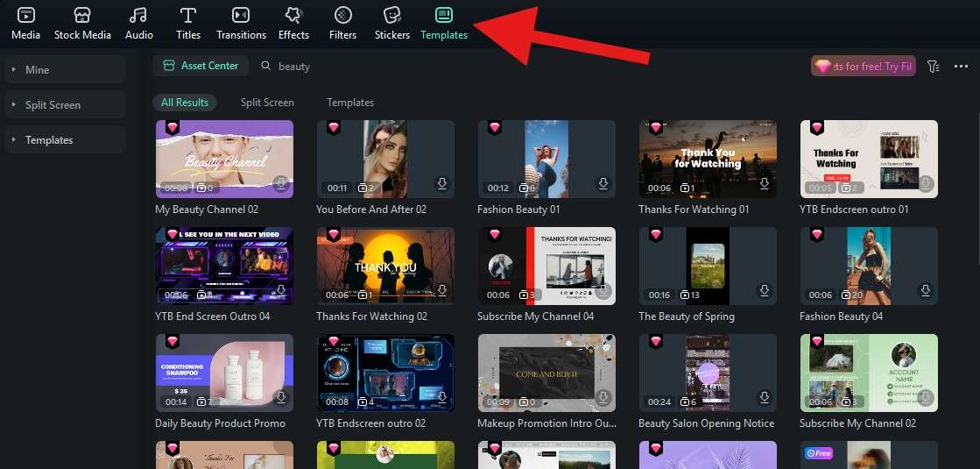The width and height of the screenshot is (980, 469).
Task: Download Thanks For Watching 02 template
Action: (442, 290)
